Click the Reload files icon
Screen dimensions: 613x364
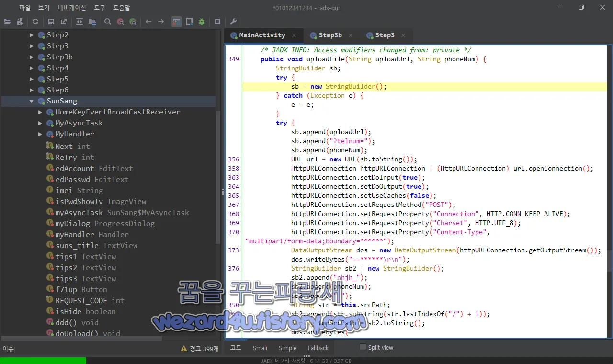coord(35,22)
